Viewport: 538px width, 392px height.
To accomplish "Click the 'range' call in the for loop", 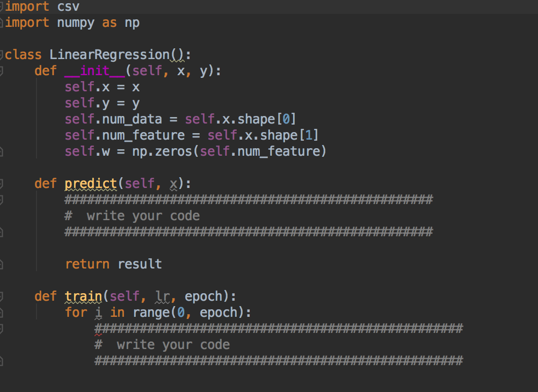I will pyautogui.click(x=151, y=313).
